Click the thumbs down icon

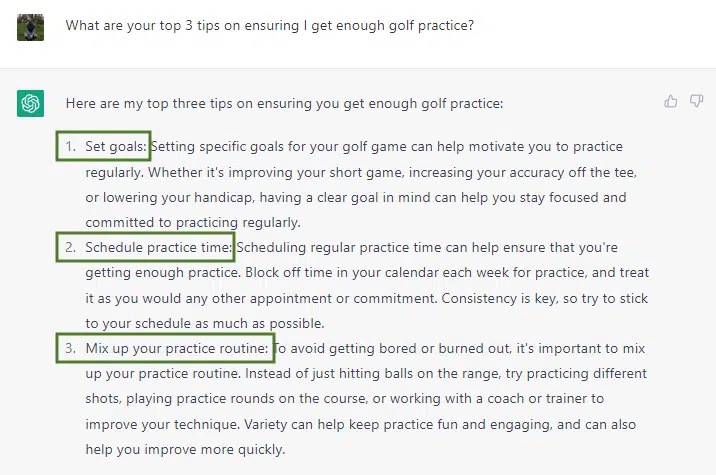click(696, 101)
